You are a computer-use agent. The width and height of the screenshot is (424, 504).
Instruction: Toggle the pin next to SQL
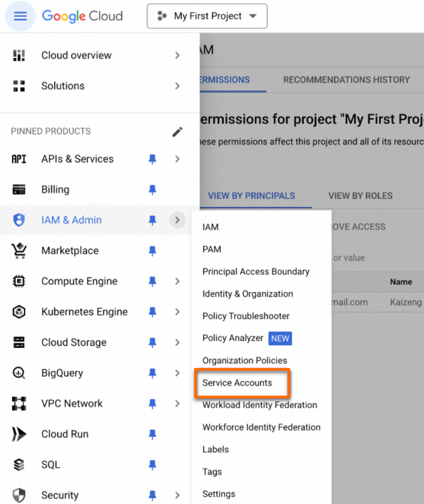(x=152, y=465)
